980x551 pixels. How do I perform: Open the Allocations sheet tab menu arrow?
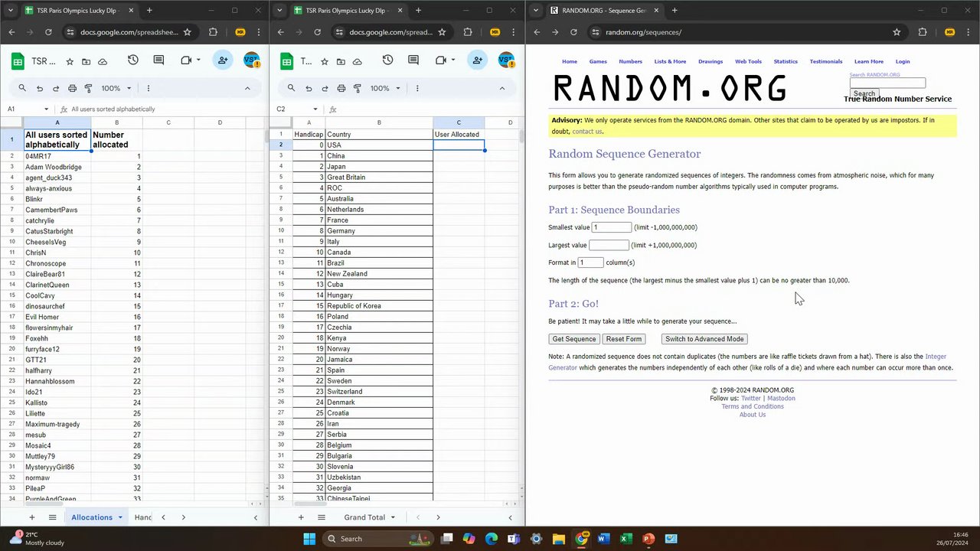(x=120, y=517)
